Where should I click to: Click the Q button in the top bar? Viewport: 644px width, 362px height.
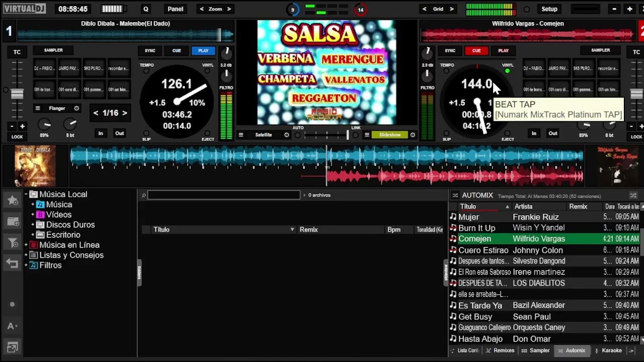[x=146, y=9]
